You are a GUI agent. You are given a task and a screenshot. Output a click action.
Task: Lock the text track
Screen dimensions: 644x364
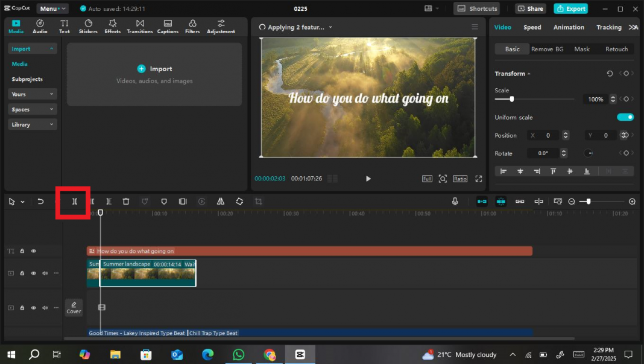(22, 251)
